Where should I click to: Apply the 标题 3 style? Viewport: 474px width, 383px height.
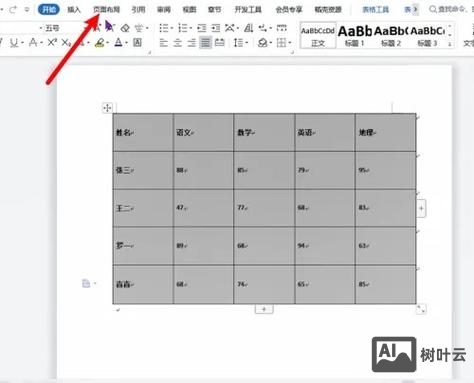427,36
